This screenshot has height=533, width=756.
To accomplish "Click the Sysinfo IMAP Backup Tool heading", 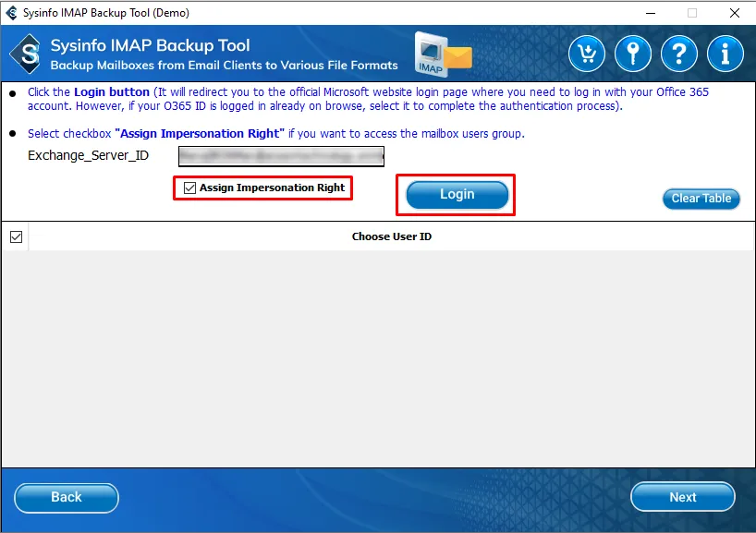I will pos(150,45).
